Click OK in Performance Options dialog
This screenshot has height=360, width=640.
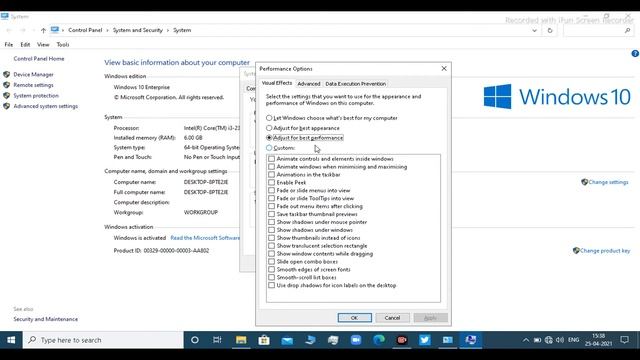355,318
